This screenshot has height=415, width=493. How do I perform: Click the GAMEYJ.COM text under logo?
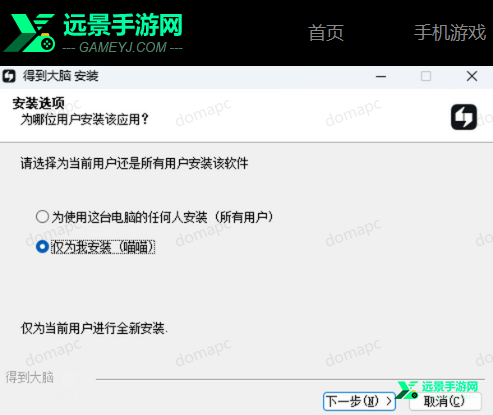coord(122,47)
